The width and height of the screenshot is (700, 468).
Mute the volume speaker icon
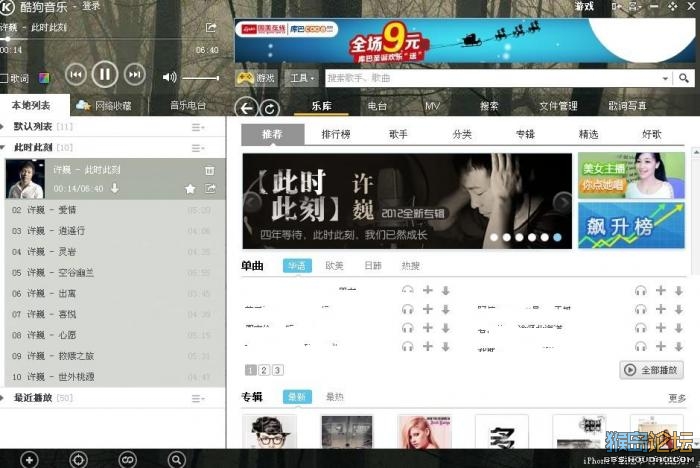[169, 77]
